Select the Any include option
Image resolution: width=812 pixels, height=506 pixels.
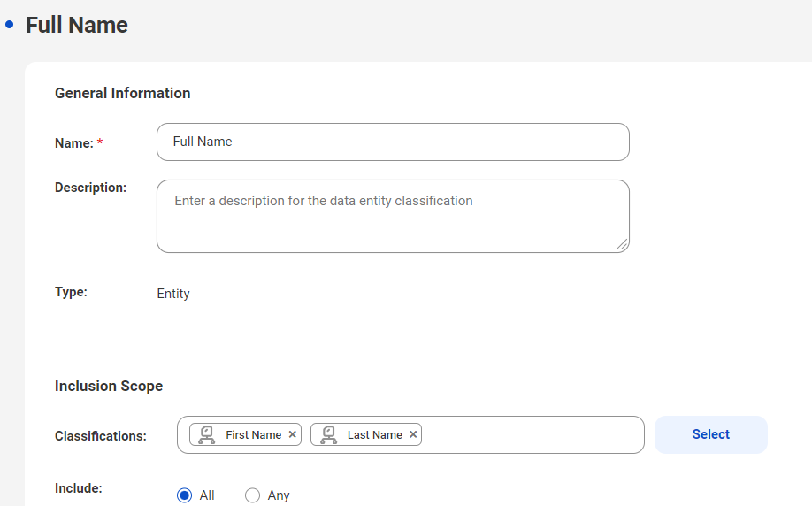point(252,495)
